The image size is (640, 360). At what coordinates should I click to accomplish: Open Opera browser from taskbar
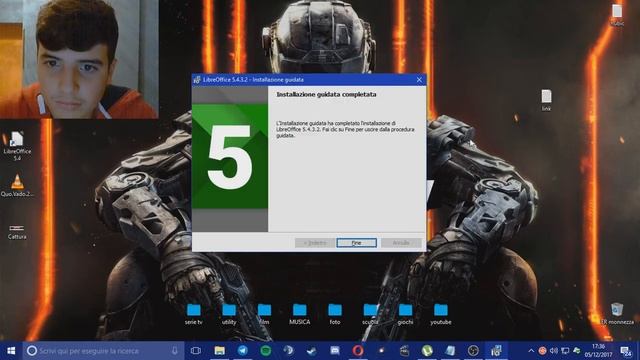(x=358, y=351)
